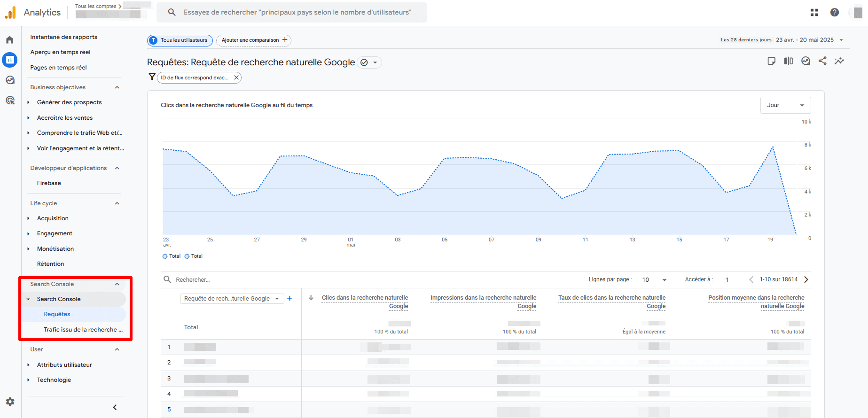Select the Requêtes report

click(x=57, y=314)
